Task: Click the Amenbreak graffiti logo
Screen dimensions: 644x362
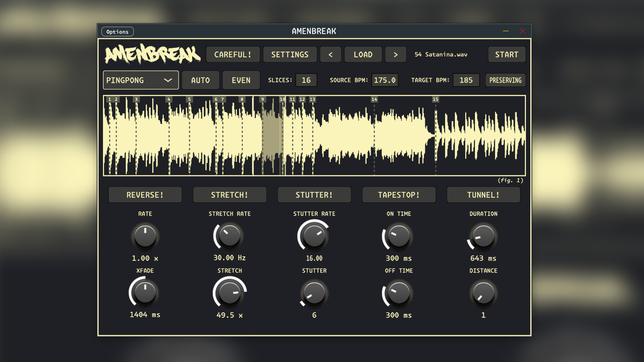Action: (x=153, y=54)
